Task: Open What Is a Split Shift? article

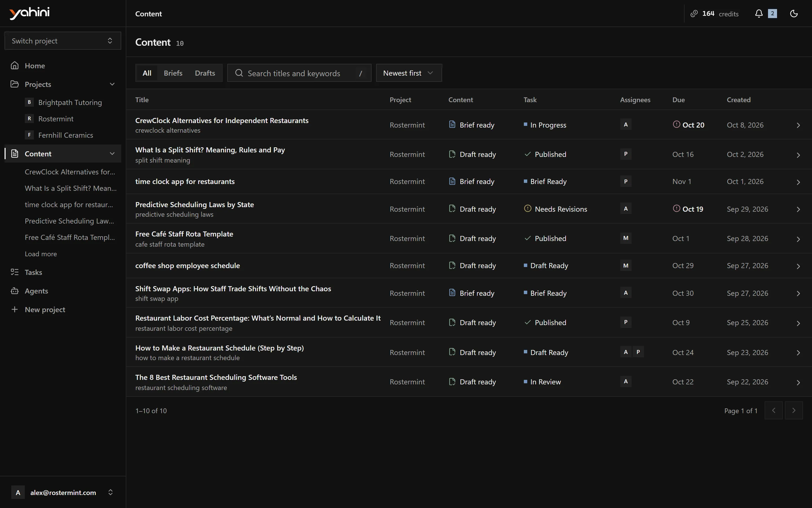Action: coord(210,150)
